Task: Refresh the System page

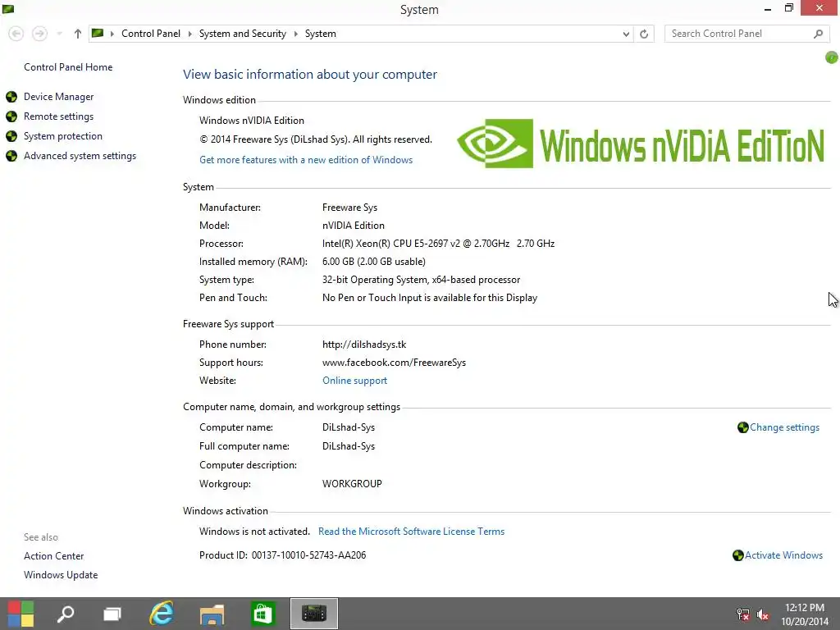Action: point(644,34)
